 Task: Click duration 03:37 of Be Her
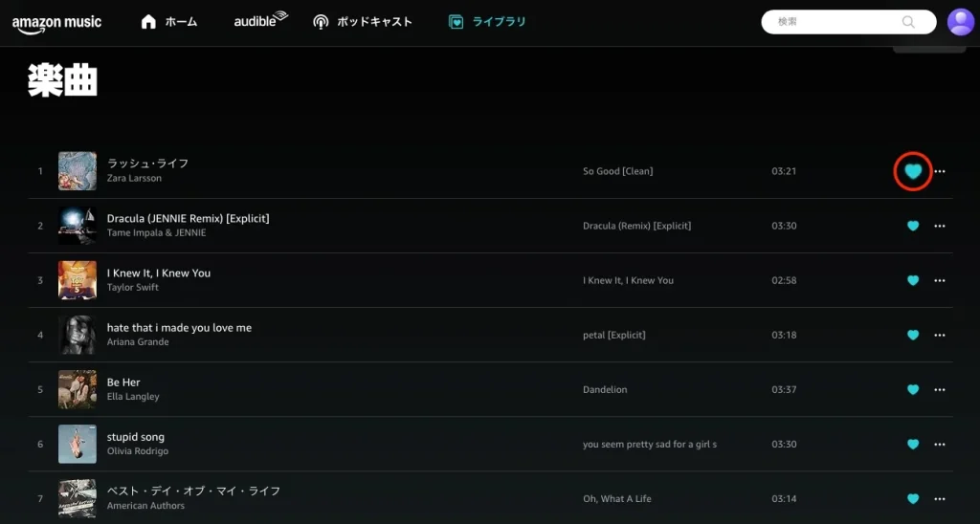click(784, 390)
